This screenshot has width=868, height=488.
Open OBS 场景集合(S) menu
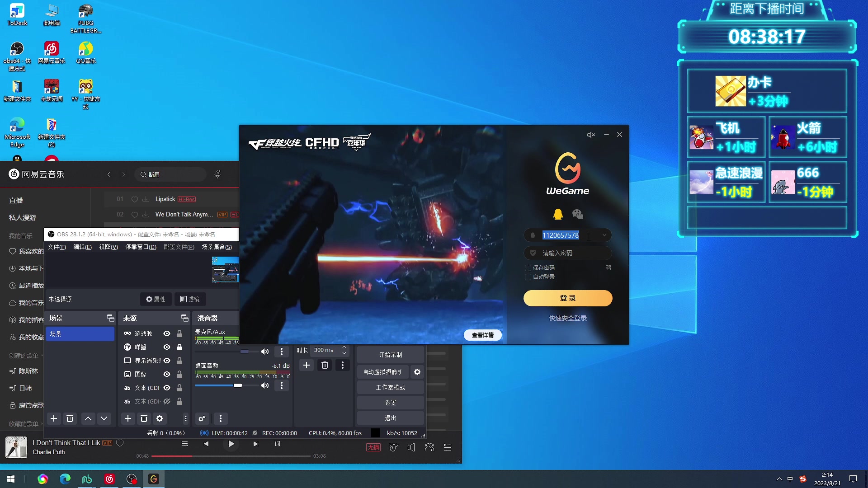point(217,247)
